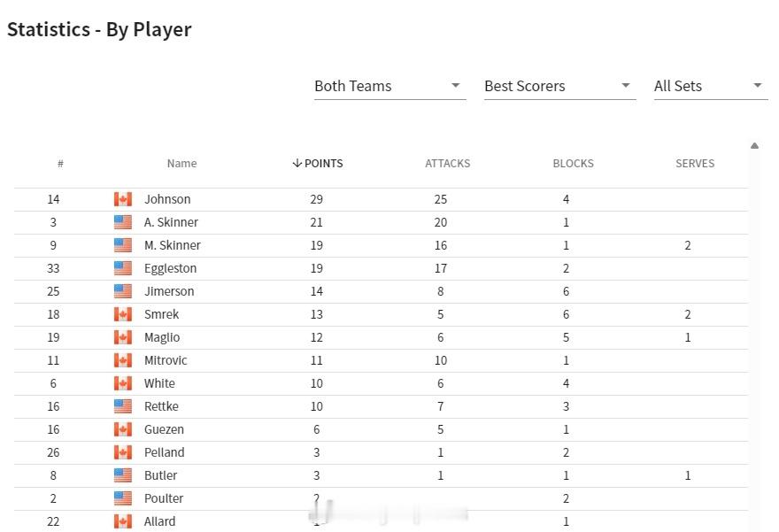779x532 pixels.
Task: Expand the All Sets dropdown
Action: pyautogui.click(x=711, y=86)
